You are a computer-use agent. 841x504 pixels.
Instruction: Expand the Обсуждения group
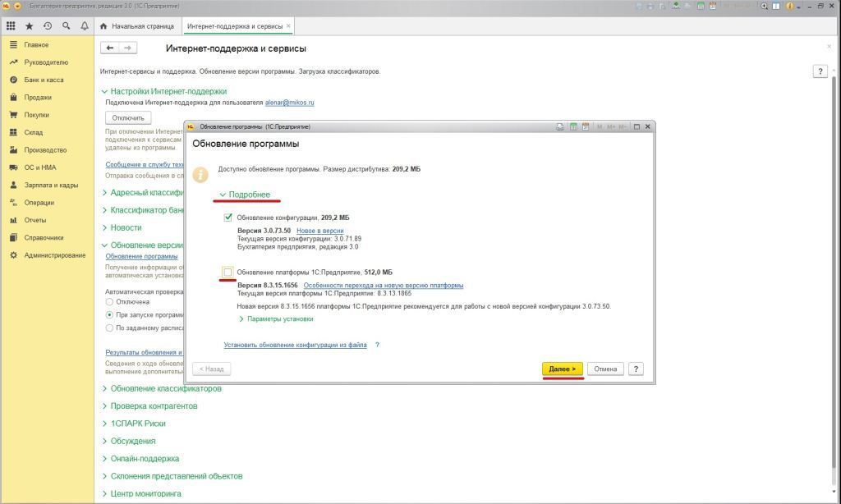129,441
